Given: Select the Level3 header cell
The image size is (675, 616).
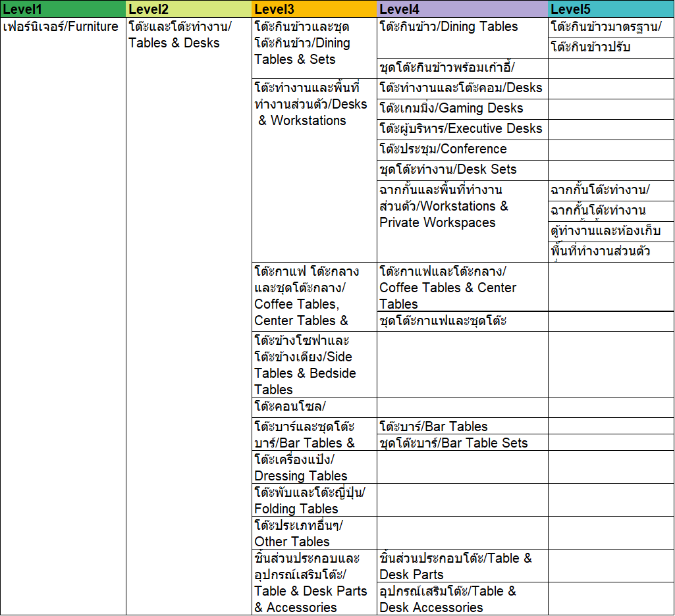Looking at the screenshot, I should 314,9.
